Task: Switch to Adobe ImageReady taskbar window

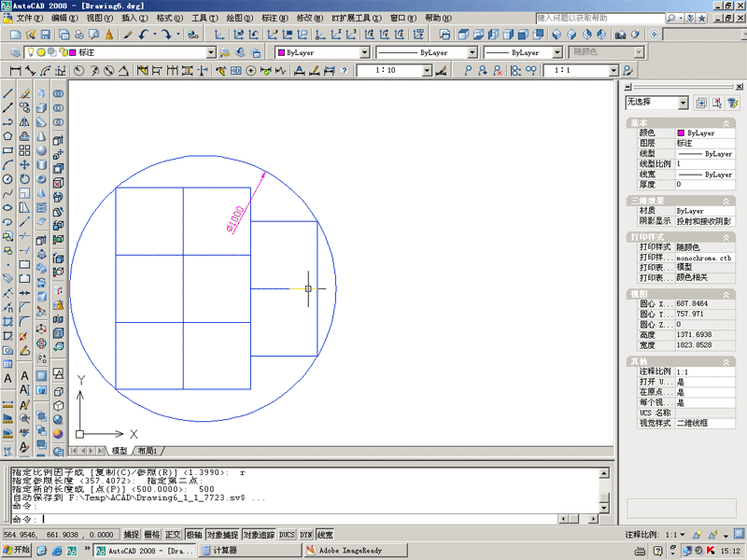Action: 356,551
